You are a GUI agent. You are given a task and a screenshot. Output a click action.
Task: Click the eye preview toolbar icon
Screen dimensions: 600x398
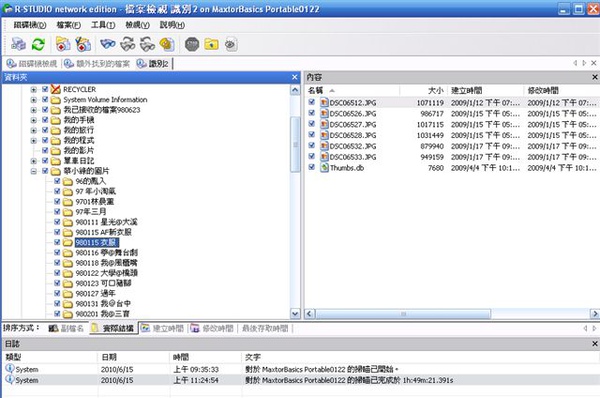231,44
